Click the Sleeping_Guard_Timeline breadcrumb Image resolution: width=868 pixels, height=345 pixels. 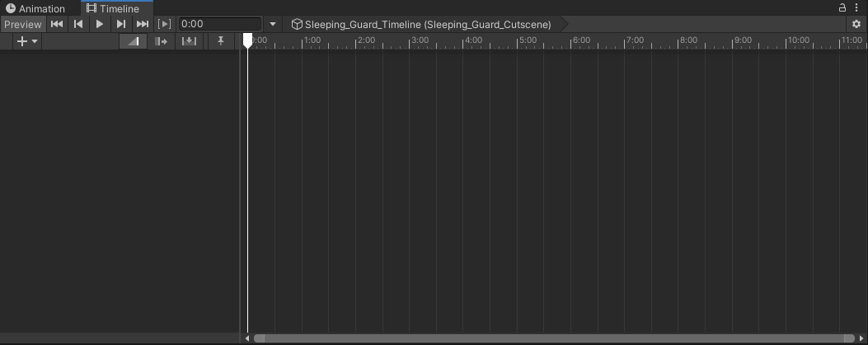tap(422, 25)
